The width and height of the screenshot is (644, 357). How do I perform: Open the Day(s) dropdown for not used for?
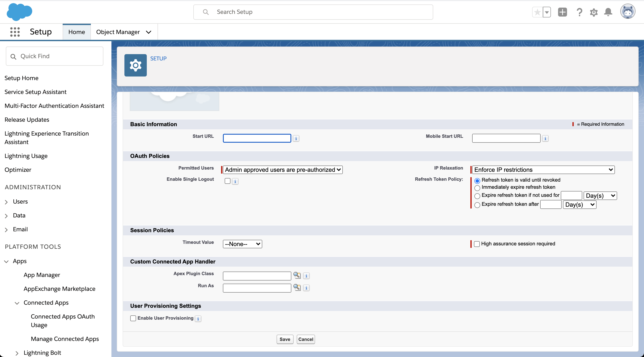click(601, 196)
